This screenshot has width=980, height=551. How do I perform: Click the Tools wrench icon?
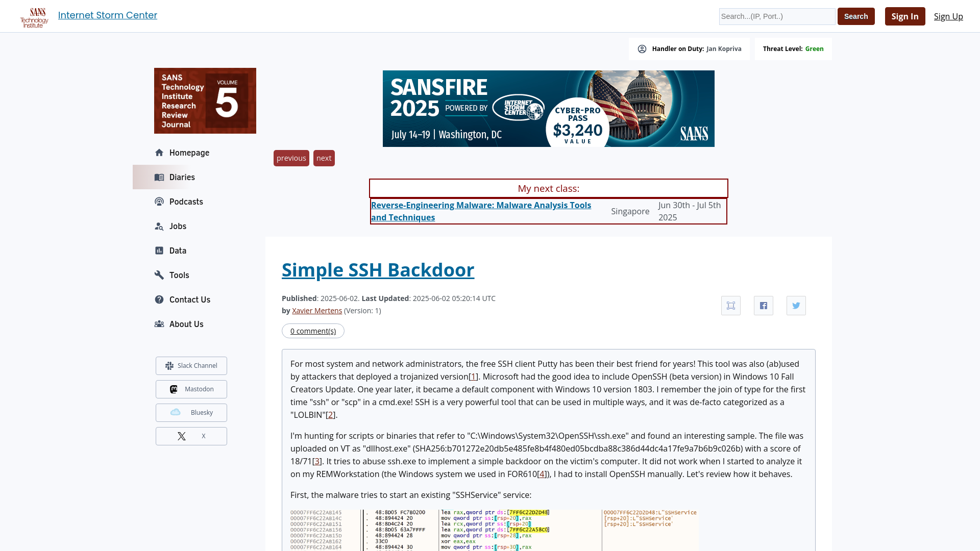(x=159, y=275)
